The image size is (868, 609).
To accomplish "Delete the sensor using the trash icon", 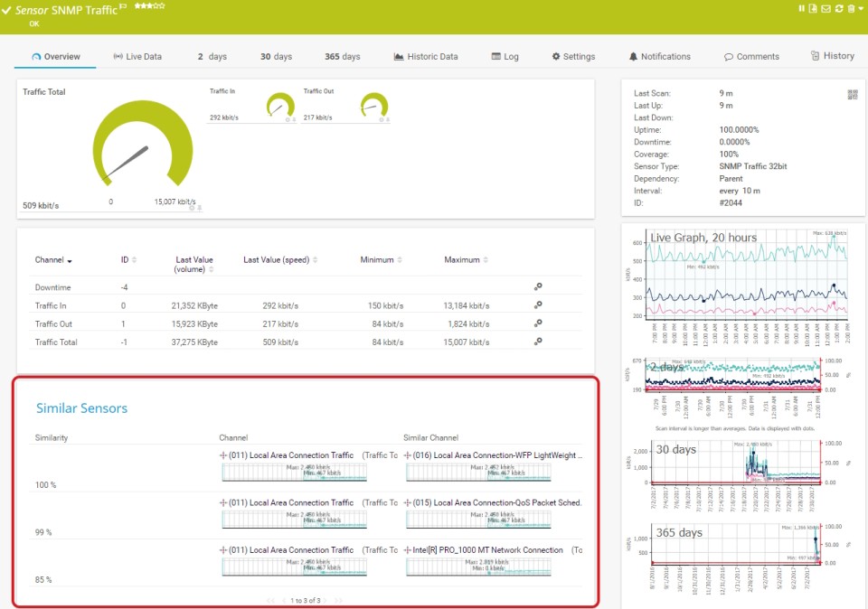I will click(851, 8).
